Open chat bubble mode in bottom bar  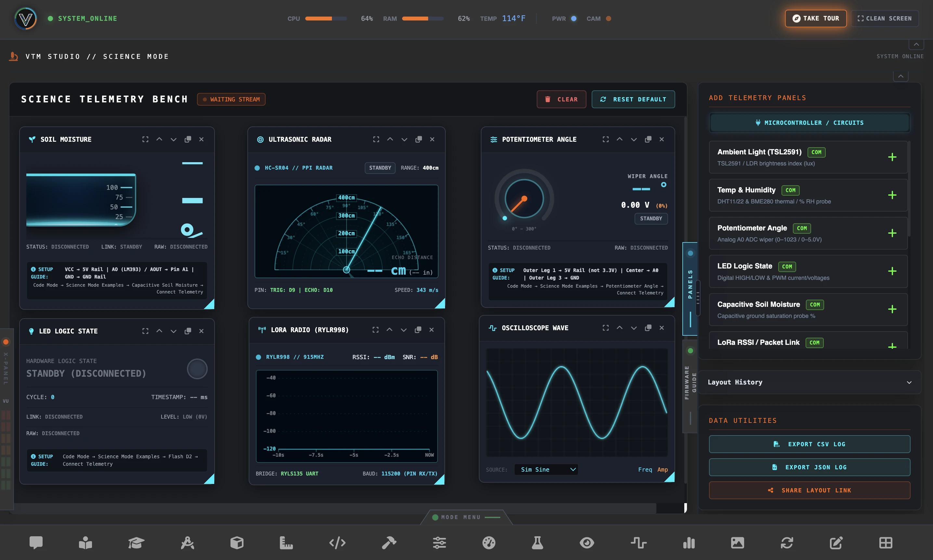(36, 543)
